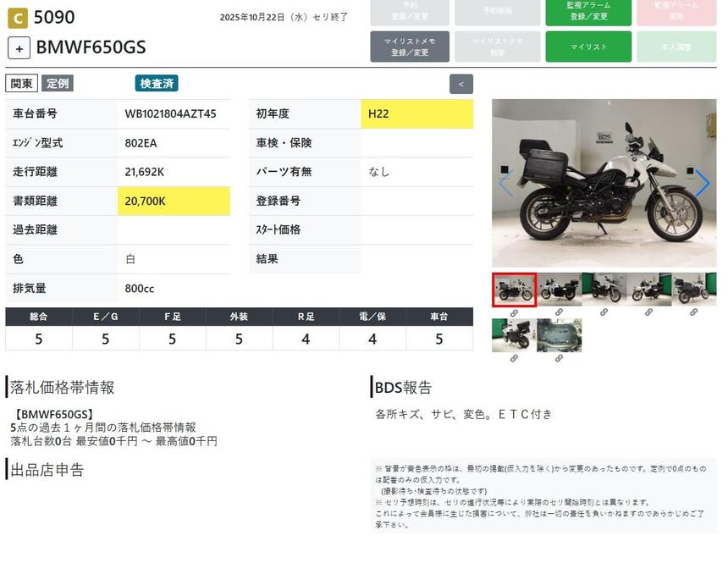Open 監視アラーム 登録/変更 button

[588, 11]
